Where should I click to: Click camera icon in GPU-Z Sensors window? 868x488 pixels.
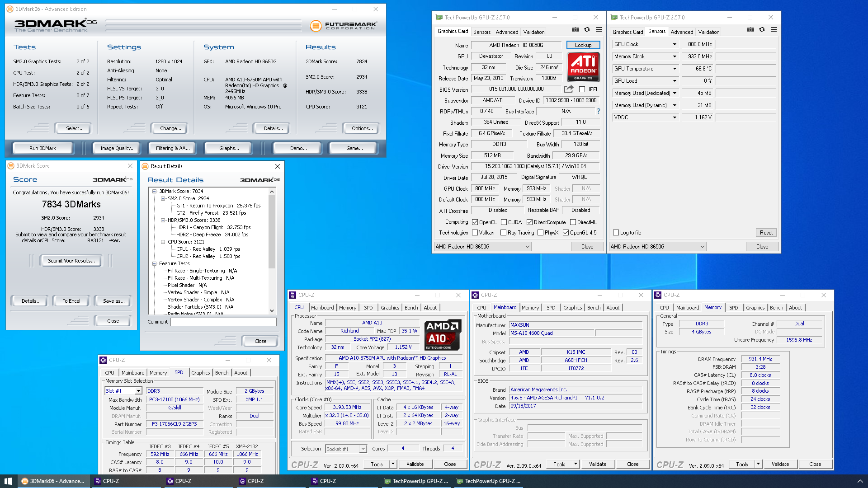750,30
